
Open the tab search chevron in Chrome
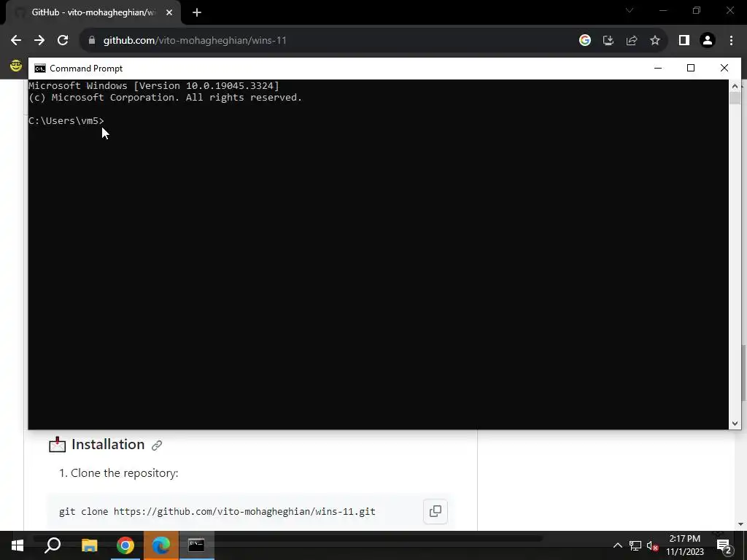click(x=630, y=10)
